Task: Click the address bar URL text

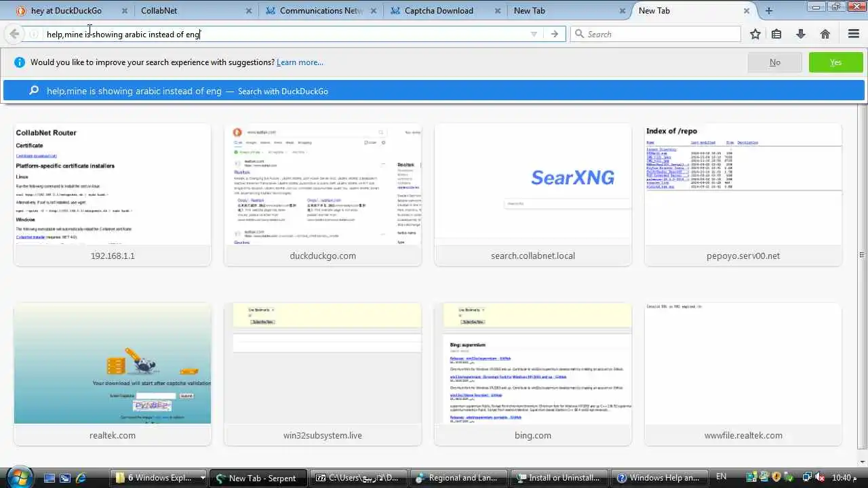Action: coord(123,34)
